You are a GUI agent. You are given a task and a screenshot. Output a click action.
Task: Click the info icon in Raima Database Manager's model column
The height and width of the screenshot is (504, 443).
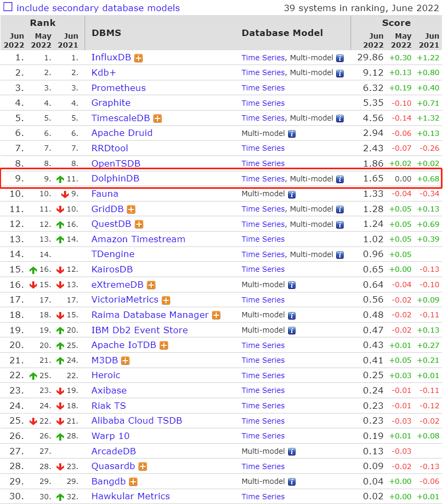(x=292, y=316)
